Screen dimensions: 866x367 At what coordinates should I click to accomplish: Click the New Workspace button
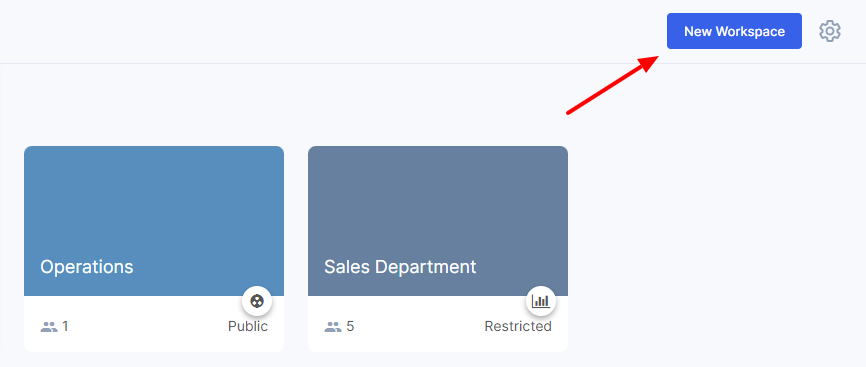(734, 31)
